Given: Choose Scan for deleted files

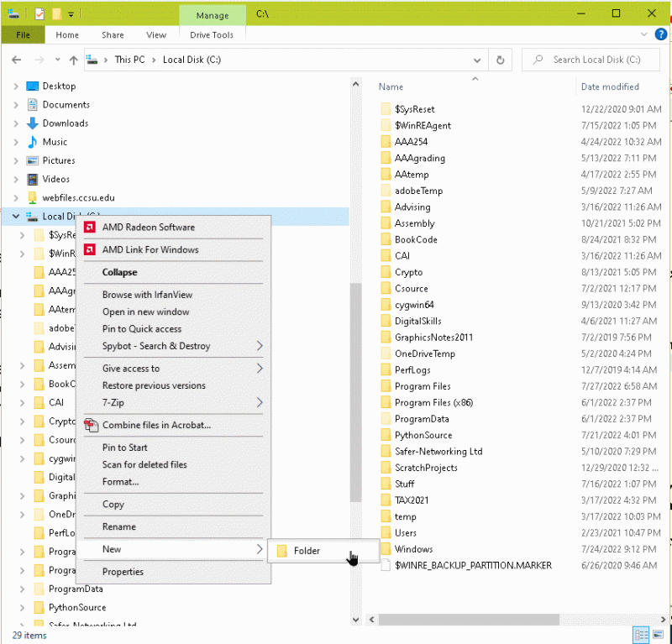Looking at the screenshot, I should [x=173, y=464].
